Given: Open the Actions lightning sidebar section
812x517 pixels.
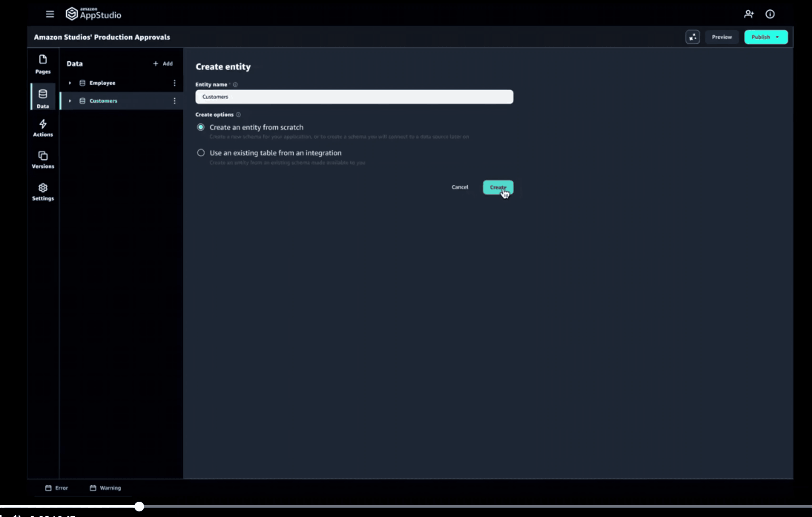Looking at the screenshot, I should [x=43, y=128].
